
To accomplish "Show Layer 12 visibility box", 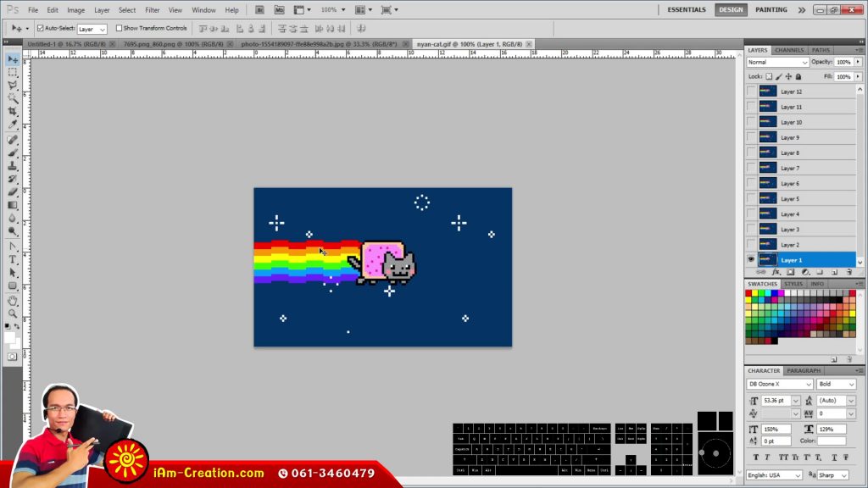I will pos(751,91).
